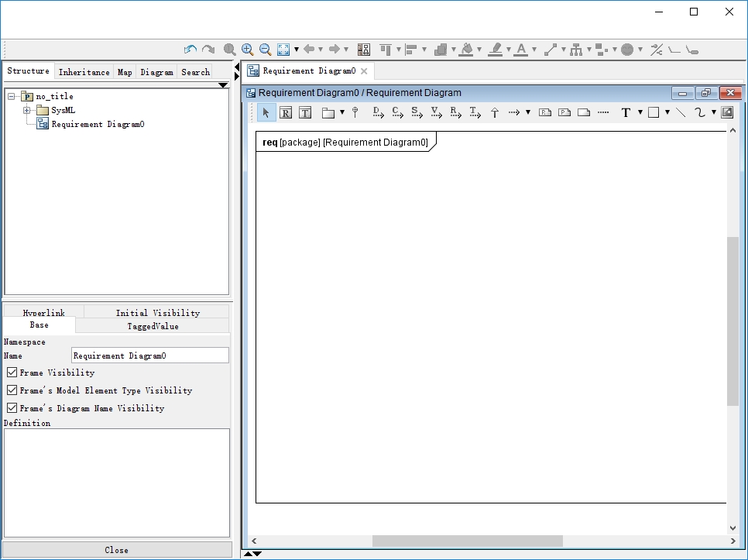Click the zoom in magnifier icon
748x560 pixels.
tap(248, 50)
